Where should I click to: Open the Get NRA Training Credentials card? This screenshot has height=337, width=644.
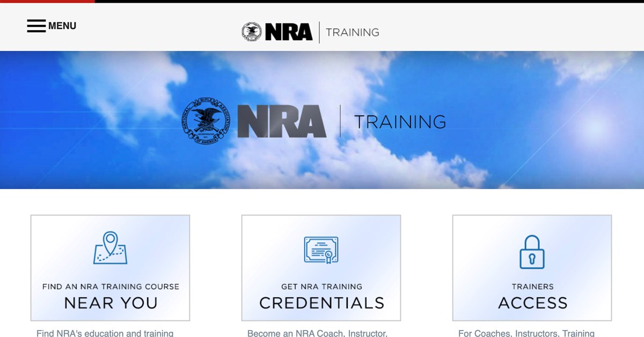pos(321,268)
